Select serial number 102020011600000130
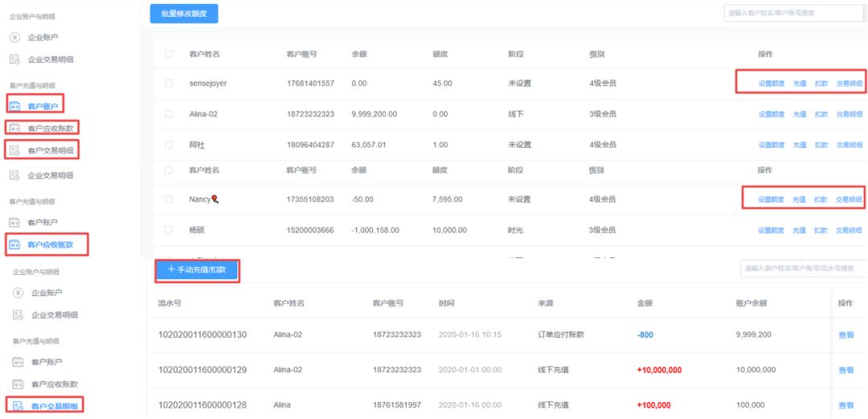 tap(203, 335)
